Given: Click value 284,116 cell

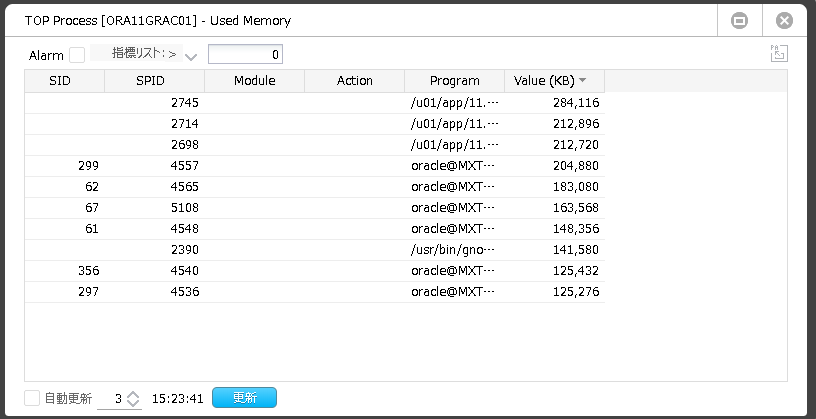Looking at the screenshot, I should pos(554,103).
